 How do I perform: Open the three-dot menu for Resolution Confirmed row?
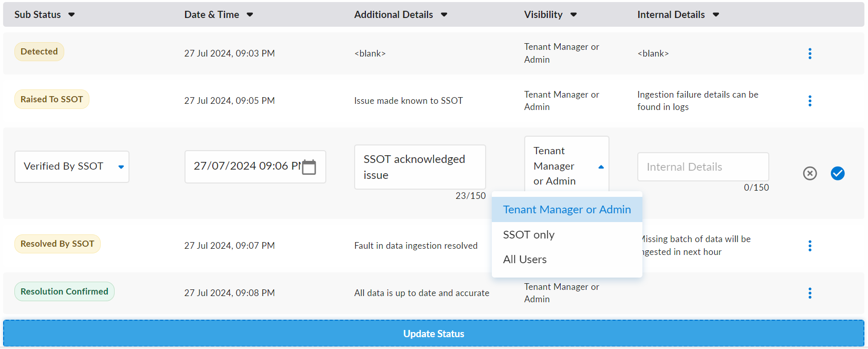point(809,293)
